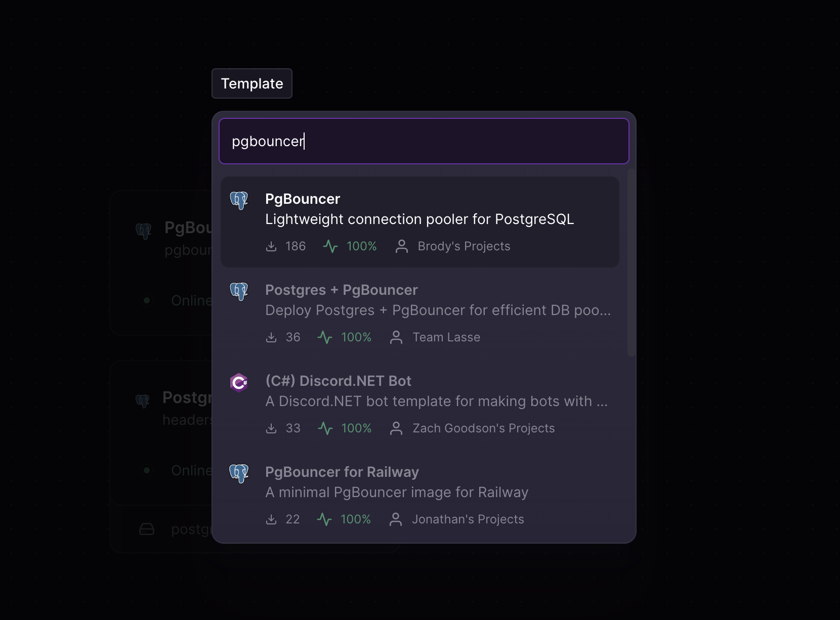Click the PgBouncer elephant icon in first result
The image size is (840, 620).
pyautogui.click(x=239, y=200)
